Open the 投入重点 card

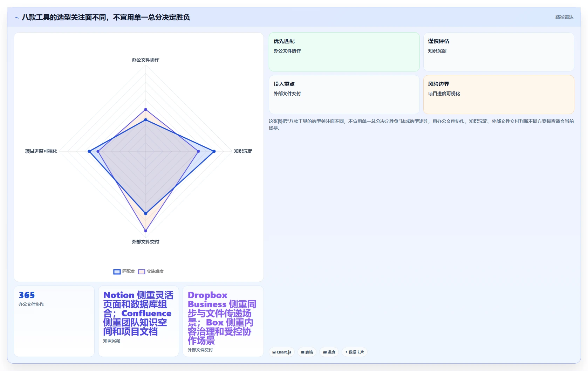[x=344, y=95]
